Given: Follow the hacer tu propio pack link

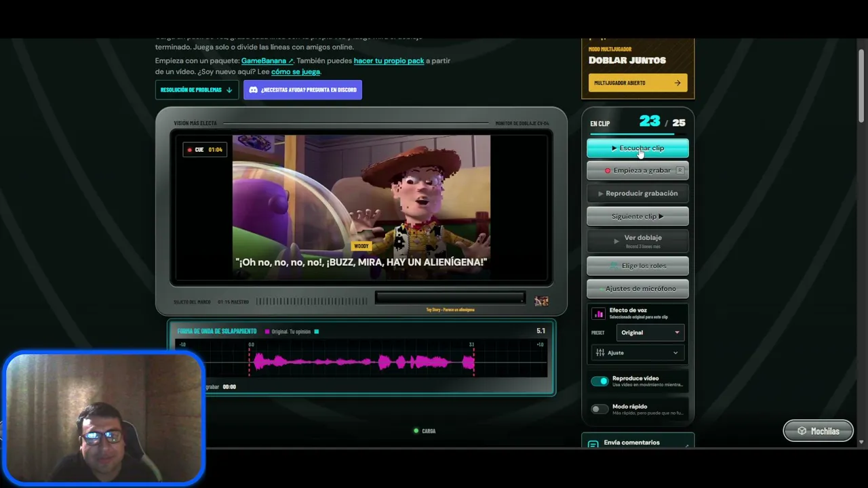Looking at the screenshot, I should 389,61.
